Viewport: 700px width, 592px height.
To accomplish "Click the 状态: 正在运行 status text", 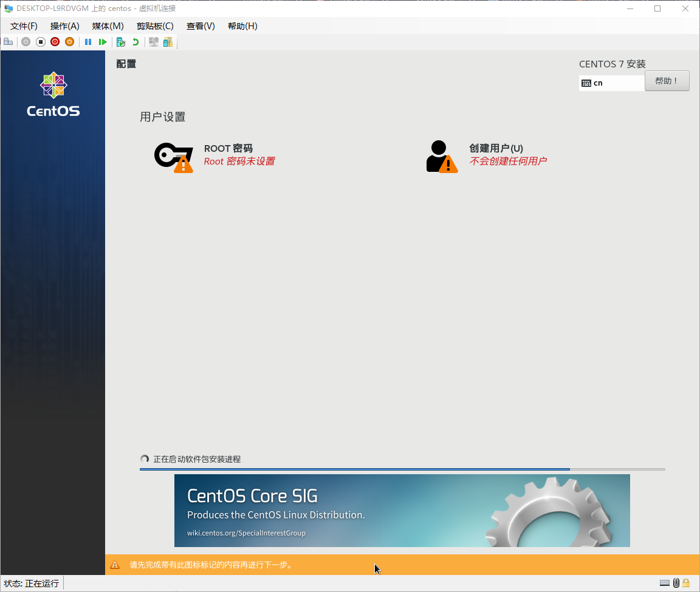I will pyautogui.click(x=31, y=583).
